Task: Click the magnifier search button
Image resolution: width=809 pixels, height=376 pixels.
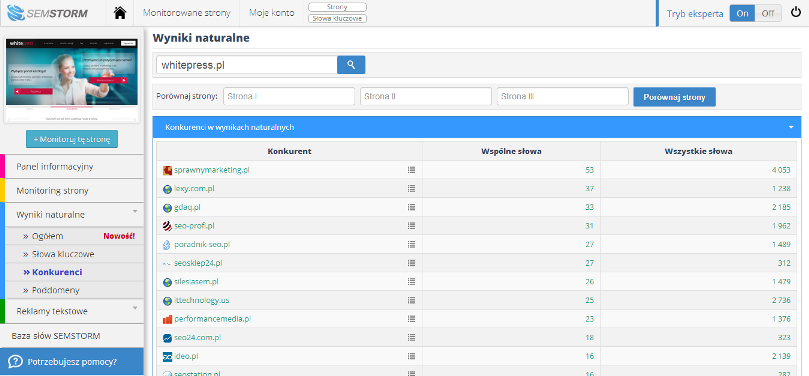Action: coord(351,65)
